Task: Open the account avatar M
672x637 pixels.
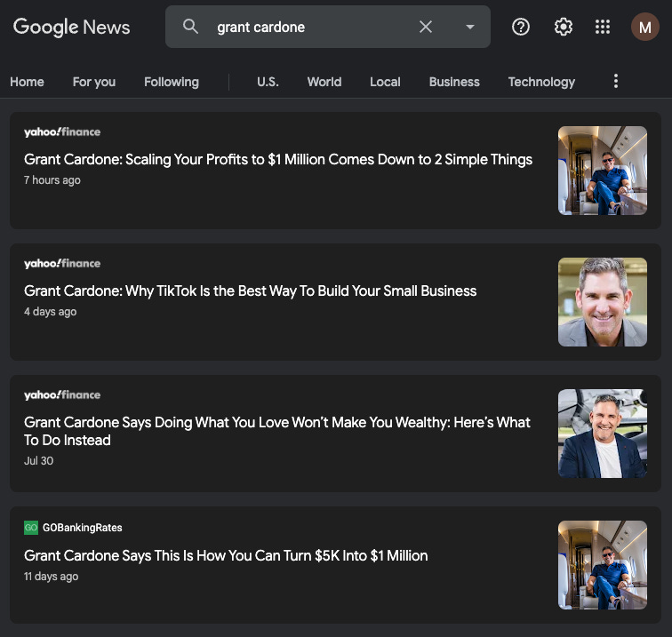Action: (x=644, y=27)
